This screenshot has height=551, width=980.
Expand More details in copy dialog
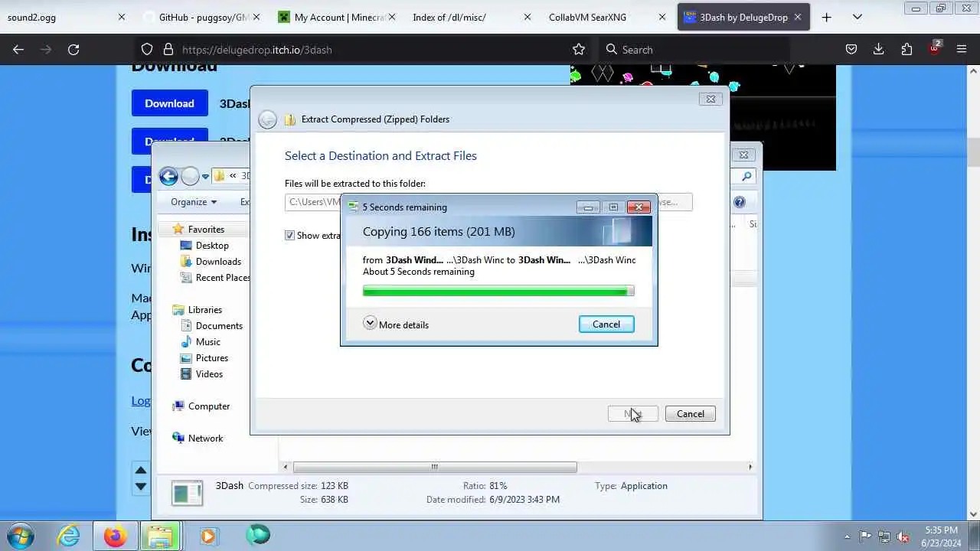[x=396, y=324]
